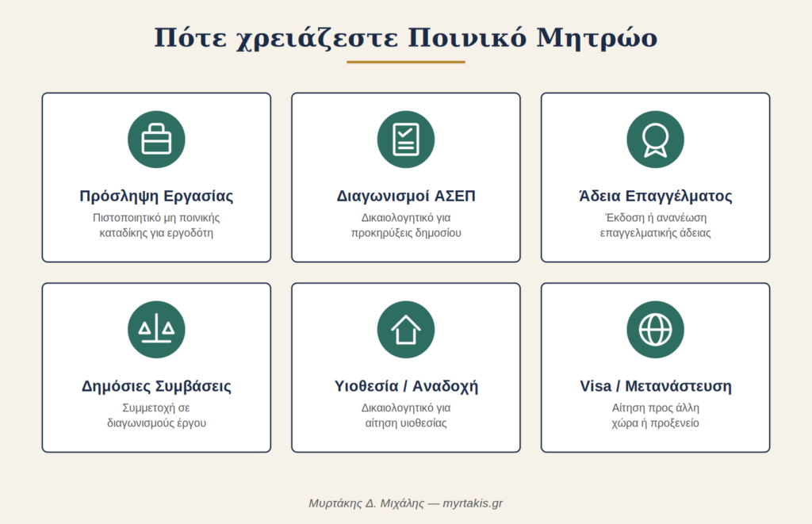Click the description Αίτηση προς άλλη χώρα ή προξενείο
The height and width of the screenshot is (524, 812).
pos(656,415)
